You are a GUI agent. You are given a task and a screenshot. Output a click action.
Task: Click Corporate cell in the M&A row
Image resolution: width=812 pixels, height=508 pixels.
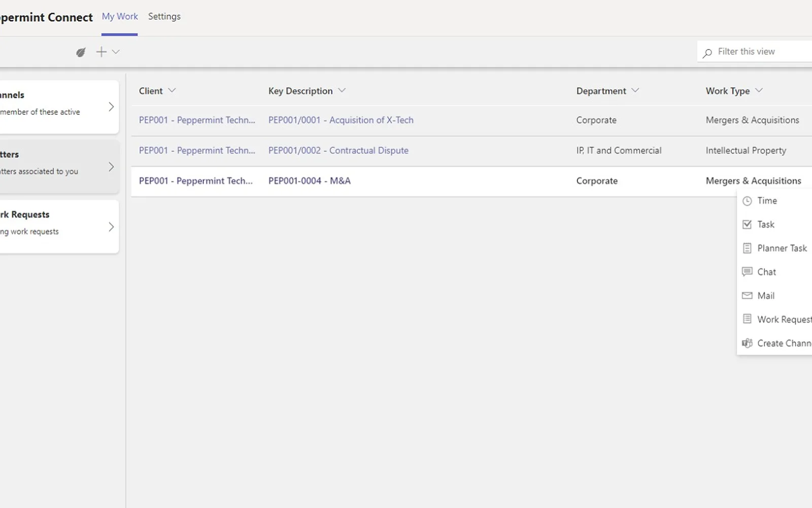[597, 181]
